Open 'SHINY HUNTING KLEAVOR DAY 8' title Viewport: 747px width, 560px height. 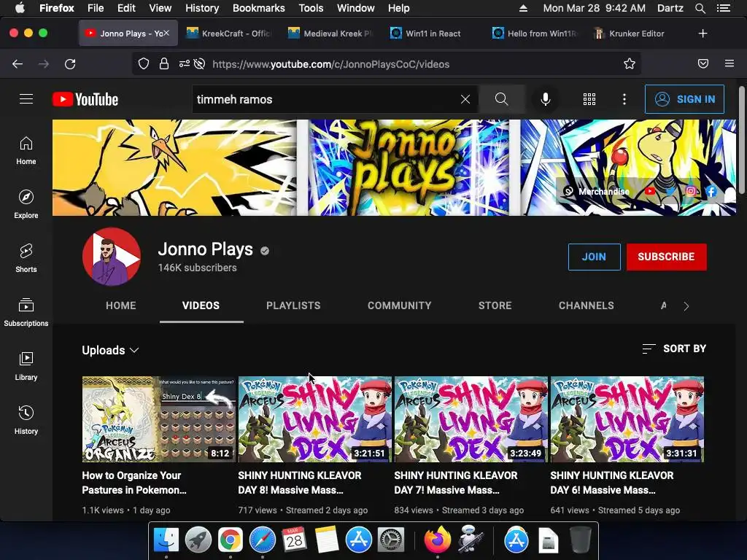click(300, 483)
